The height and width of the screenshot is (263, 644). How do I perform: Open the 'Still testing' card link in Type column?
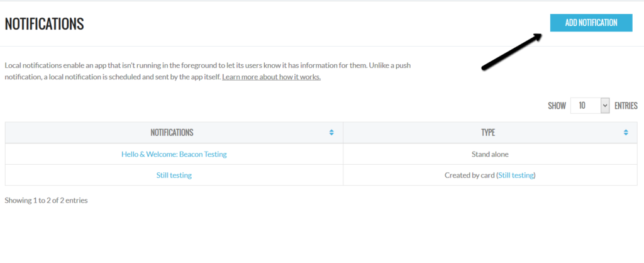point(516,176)
